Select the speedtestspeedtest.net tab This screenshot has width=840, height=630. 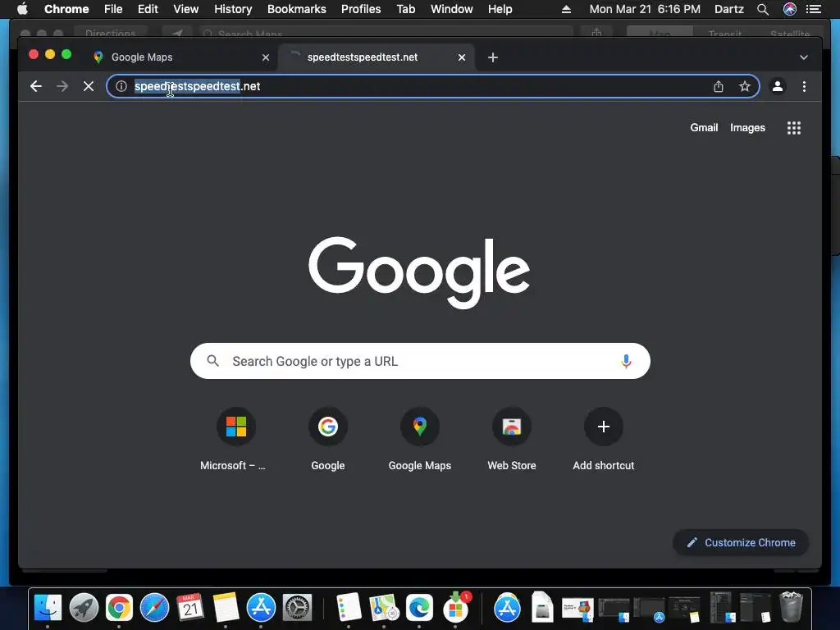tap(375, 57)
